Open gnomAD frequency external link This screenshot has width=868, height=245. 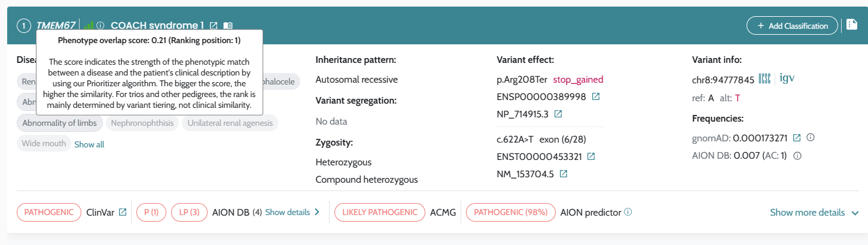click(797, 138)
